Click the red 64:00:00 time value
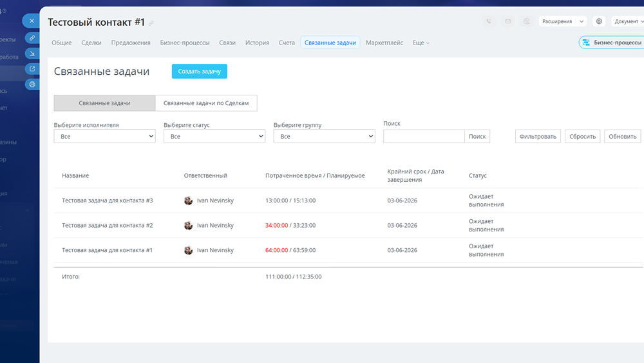Viewport: 644px width, 363px height. (x=276, y=250)
